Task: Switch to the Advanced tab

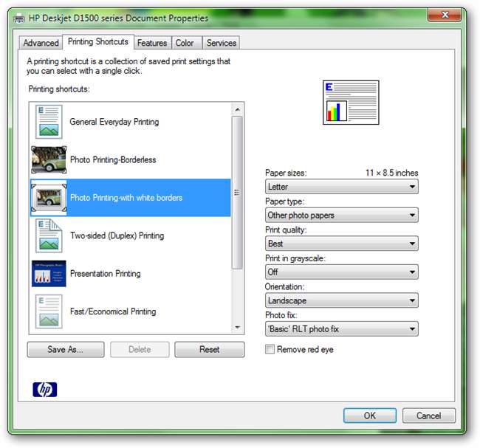Action: [41, 43]
